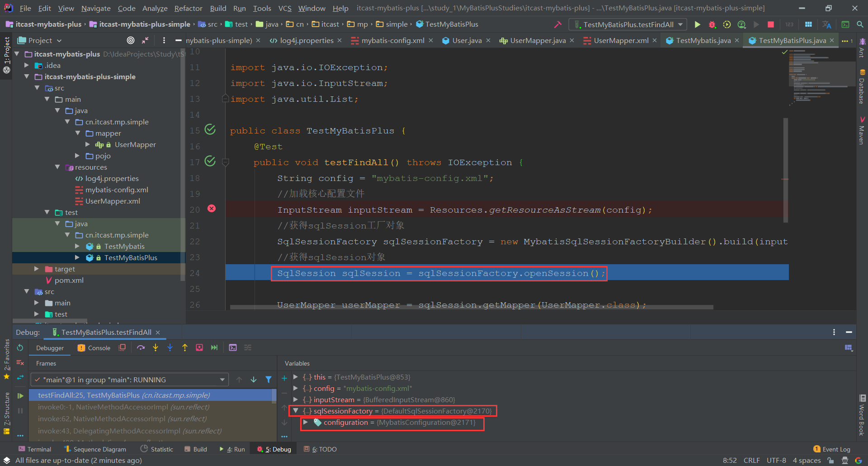Toggle the Z: Structure tool window stripe

coord(7,414)
